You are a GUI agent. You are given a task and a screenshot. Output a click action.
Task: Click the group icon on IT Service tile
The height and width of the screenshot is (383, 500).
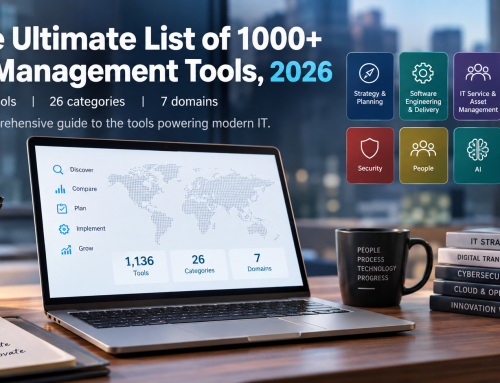[478, 72]
